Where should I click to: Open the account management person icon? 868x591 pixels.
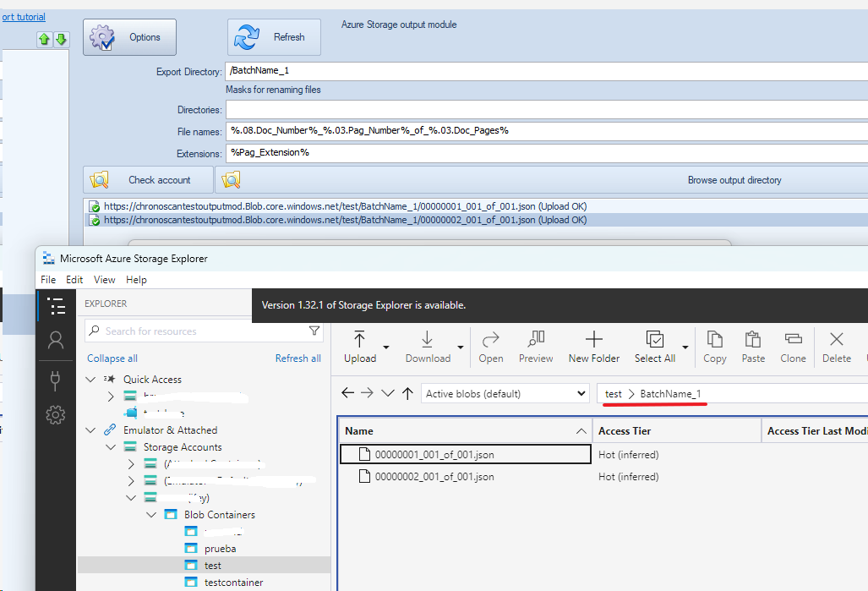(56, 340)
